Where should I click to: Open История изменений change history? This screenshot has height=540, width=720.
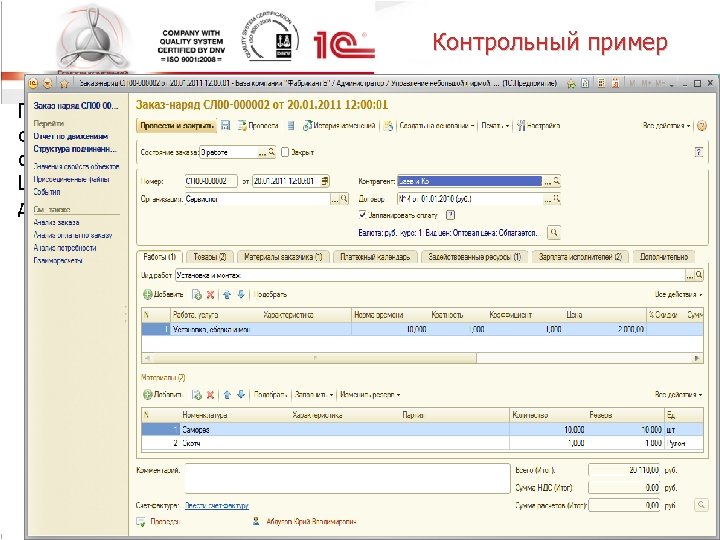point(339,125)
